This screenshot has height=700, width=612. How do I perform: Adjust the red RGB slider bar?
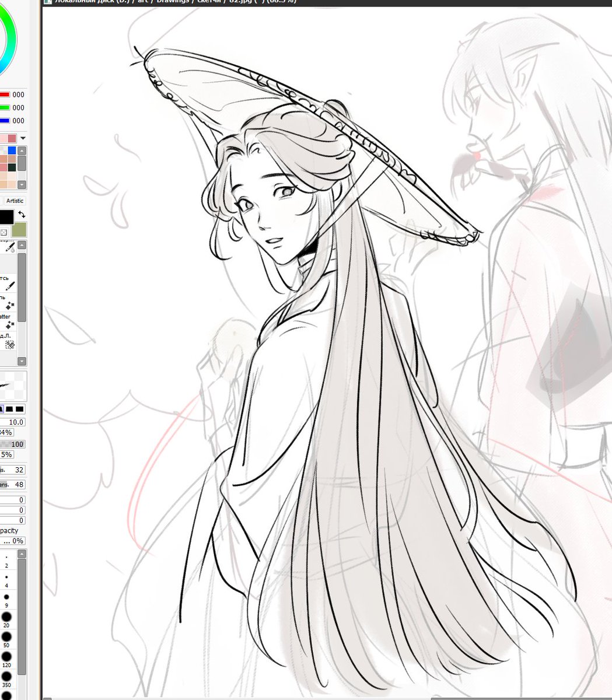(5, 94)
